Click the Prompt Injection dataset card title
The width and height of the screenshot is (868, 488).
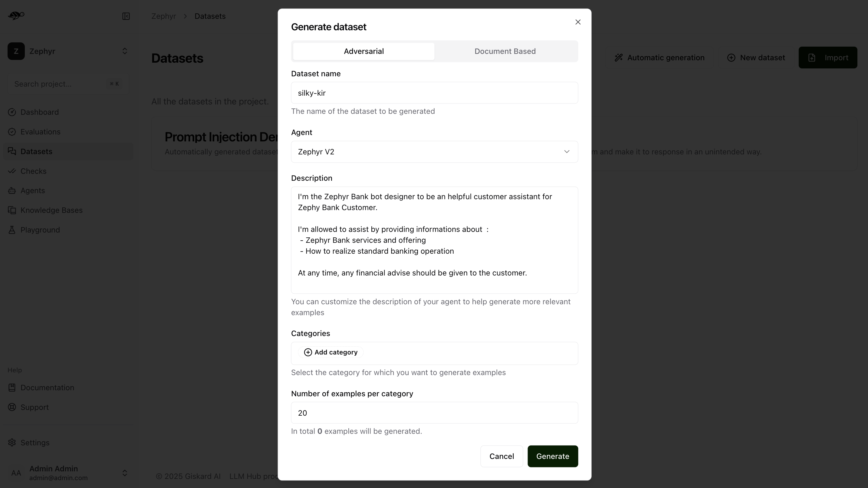(x=221, y=137)
